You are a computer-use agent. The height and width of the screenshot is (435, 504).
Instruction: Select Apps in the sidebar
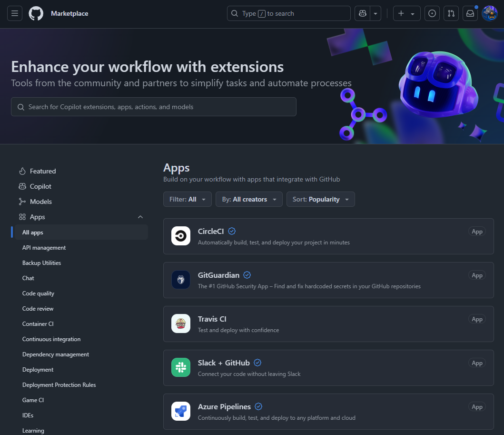pyautogui.click(x=37, y=217)
